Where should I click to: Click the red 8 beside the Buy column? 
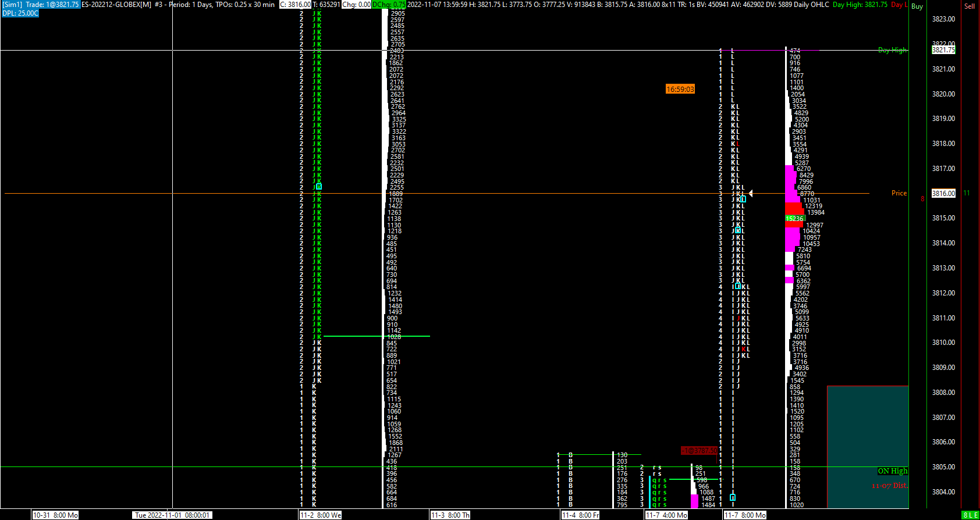point(922,199)
